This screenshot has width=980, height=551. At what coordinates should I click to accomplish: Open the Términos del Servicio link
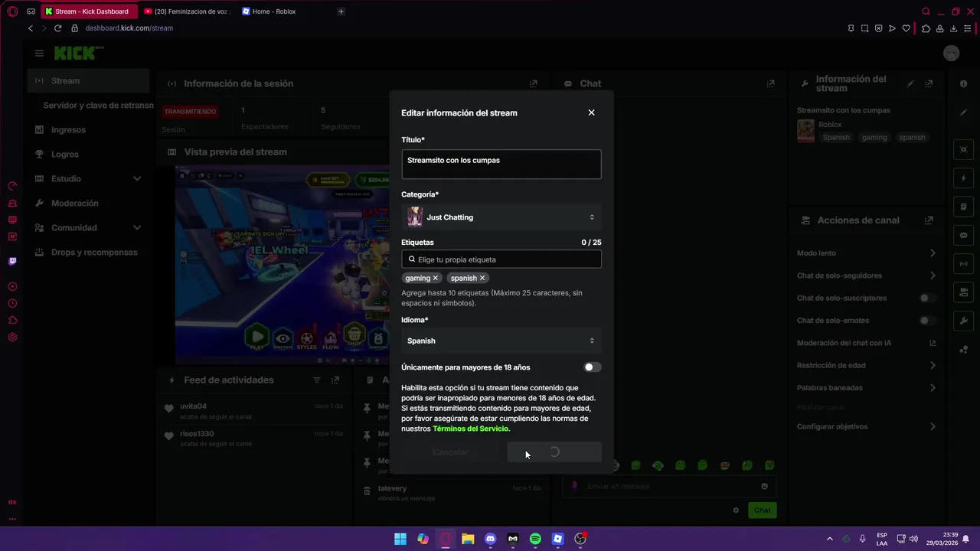pyautogui.click(x=470, y=429)
